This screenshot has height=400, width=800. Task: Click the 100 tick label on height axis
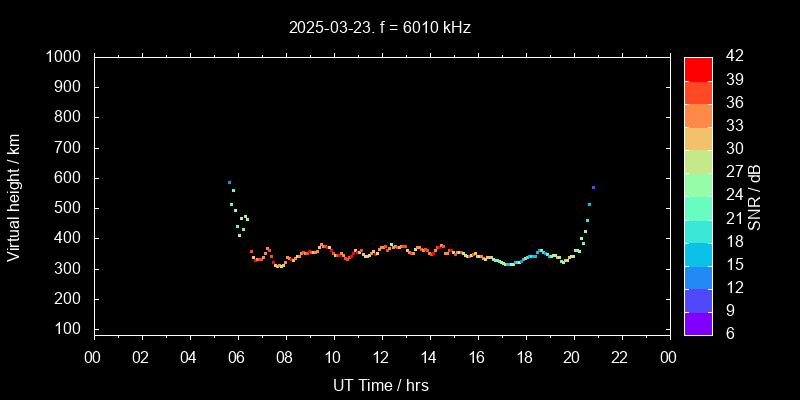click(x=66, y=329)
